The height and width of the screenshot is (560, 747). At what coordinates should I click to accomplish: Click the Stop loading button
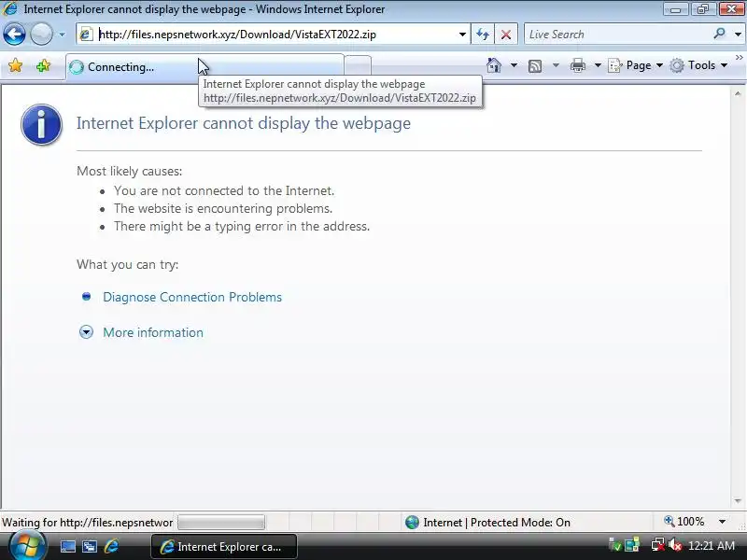(x=506, y=35)
